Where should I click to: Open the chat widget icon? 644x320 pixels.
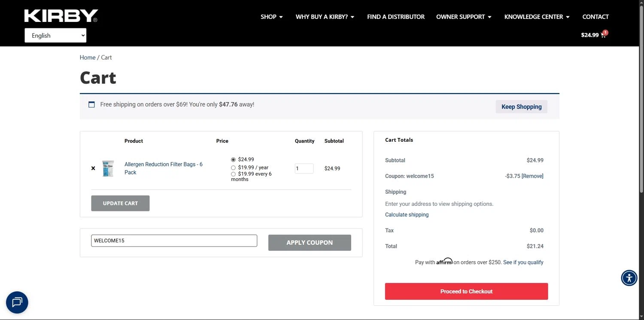17,302
